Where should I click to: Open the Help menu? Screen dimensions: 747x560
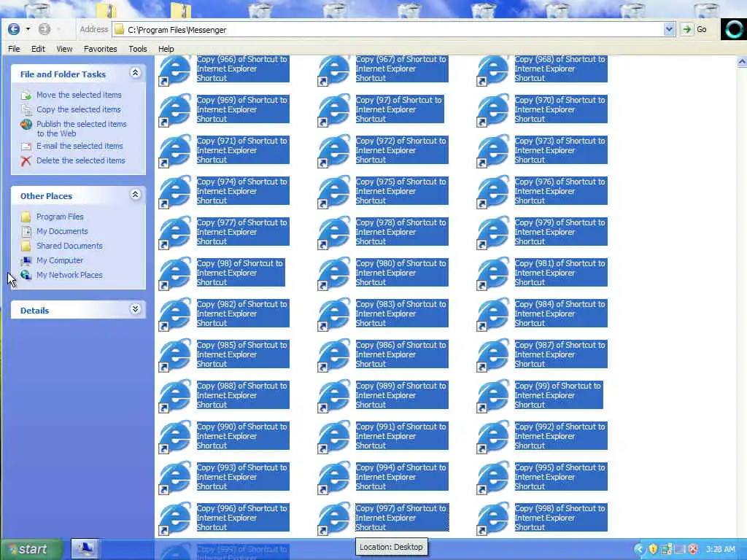tap(166, 49)
